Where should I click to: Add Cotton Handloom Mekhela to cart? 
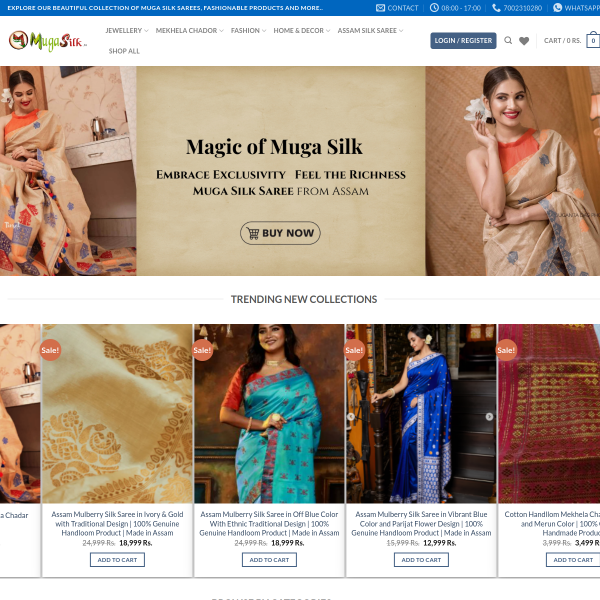(573, 560)
